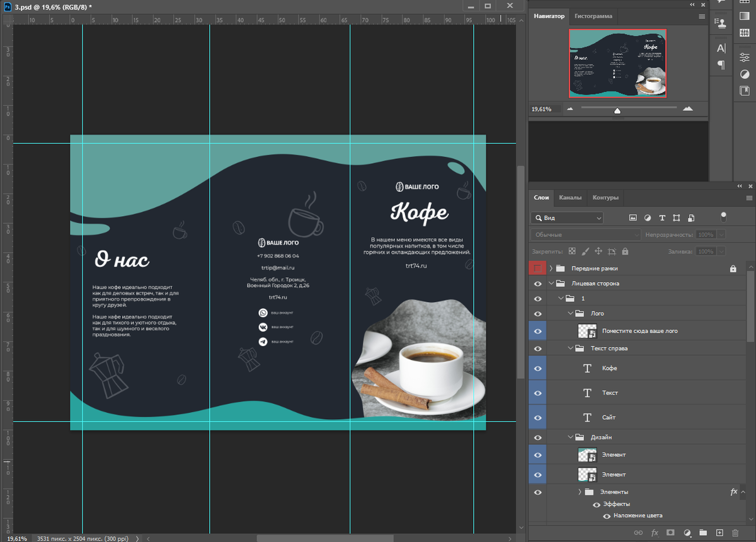Switch to the Гистограмма tab
This screenshot has width=756, height=542.
tap(593, 16)
